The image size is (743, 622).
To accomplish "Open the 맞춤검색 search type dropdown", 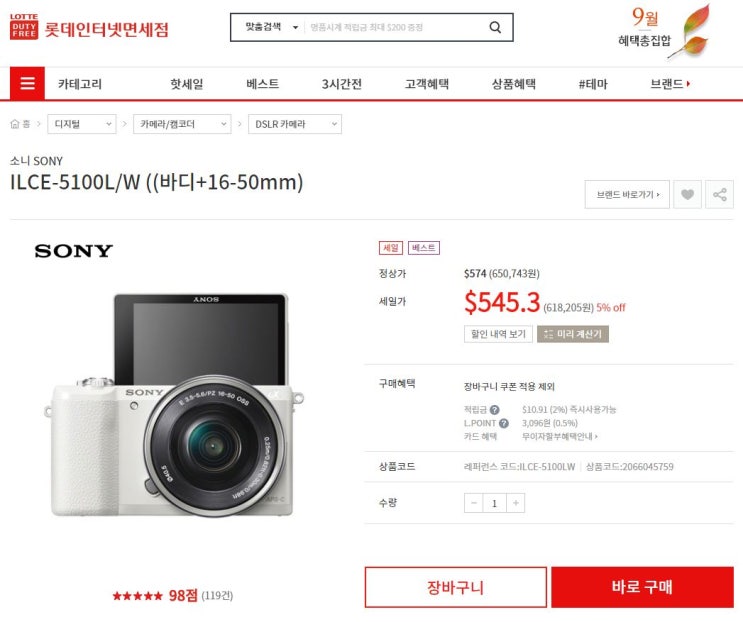I will point(271,27).
